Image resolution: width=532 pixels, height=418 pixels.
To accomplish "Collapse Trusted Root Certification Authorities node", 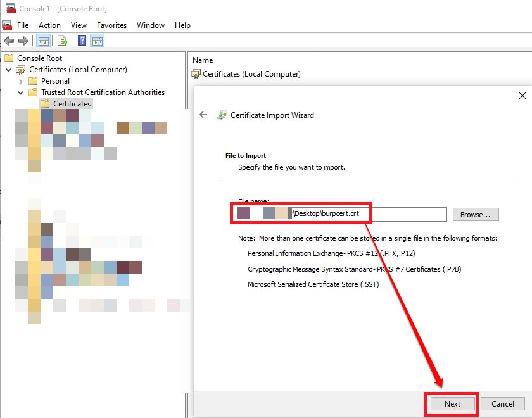I will [21, 92].
